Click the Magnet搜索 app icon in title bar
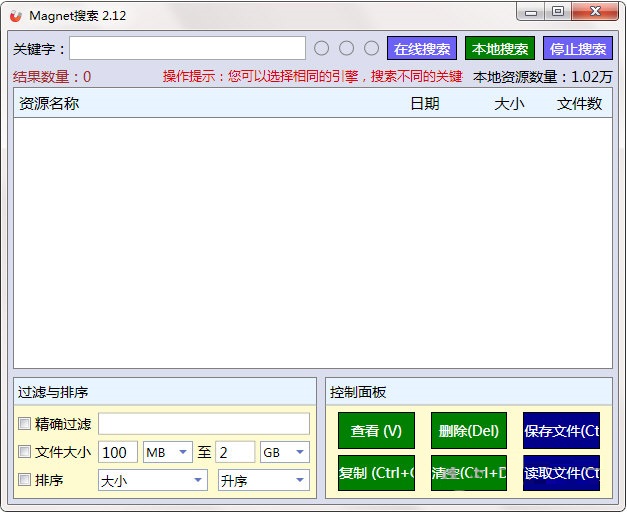This screenshot has height=512, width=627. click(16, 16)
